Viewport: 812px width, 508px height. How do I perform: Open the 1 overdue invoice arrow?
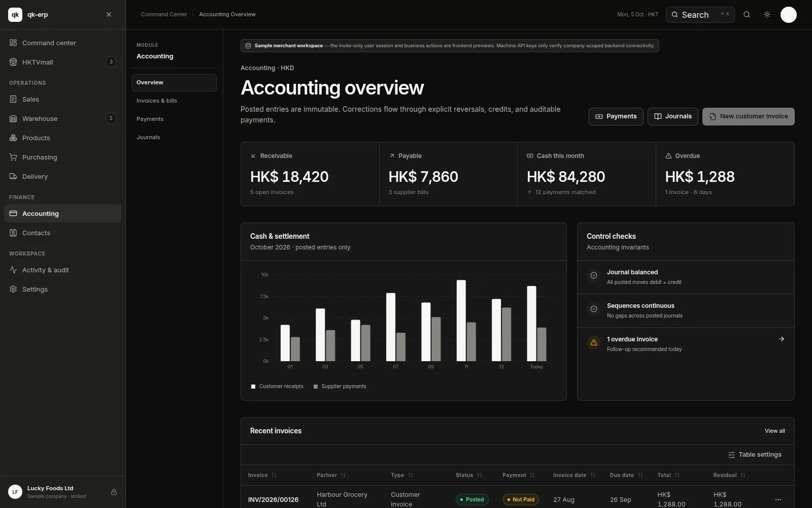pyautogui.click(x=782, y=339)
